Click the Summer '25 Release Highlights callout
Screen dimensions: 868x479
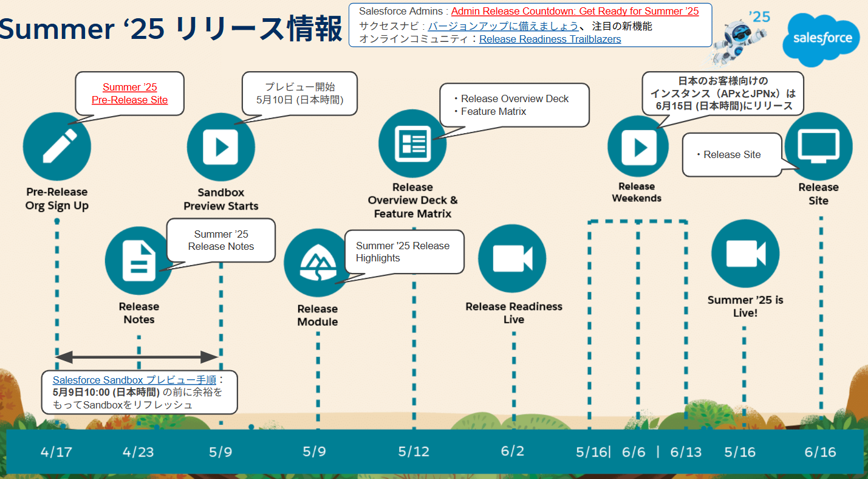point(405,252)
